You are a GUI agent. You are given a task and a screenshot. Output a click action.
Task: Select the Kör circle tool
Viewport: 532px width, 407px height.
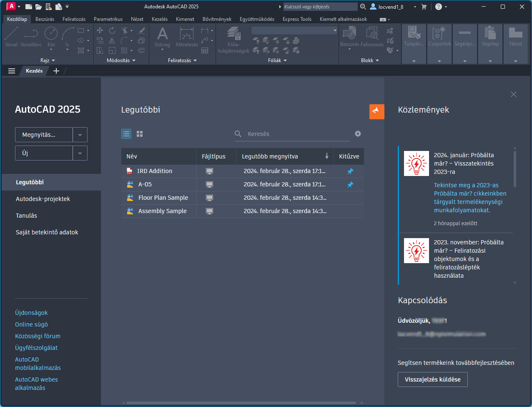(51, 37)
